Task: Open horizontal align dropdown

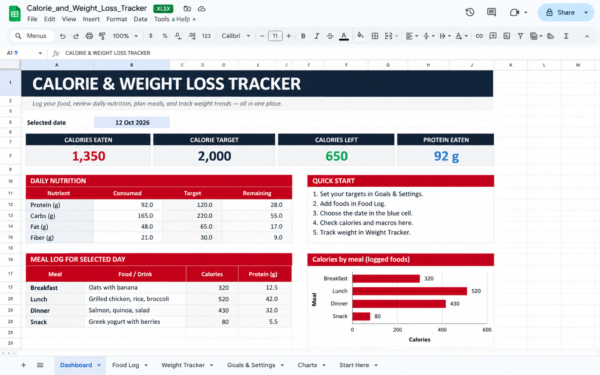Action: [x=411, y=36]
